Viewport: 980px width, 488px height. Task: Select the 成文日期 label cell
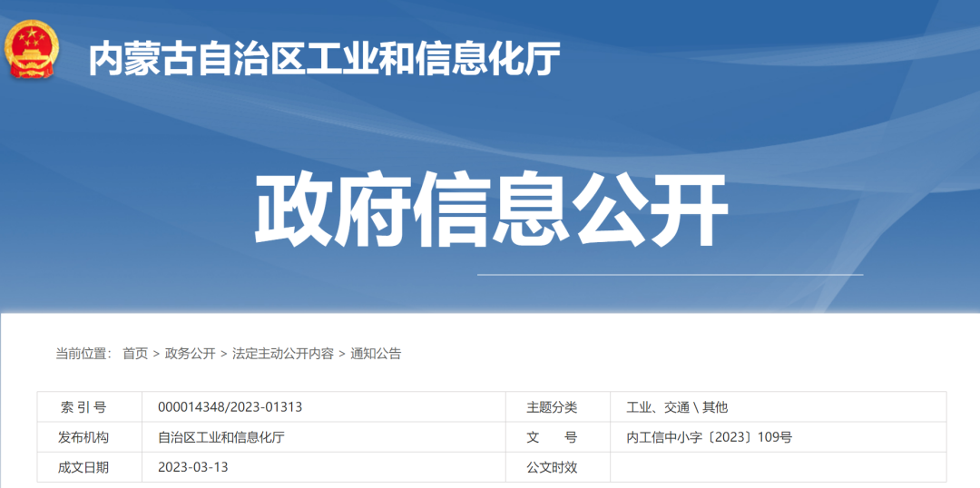89,467
